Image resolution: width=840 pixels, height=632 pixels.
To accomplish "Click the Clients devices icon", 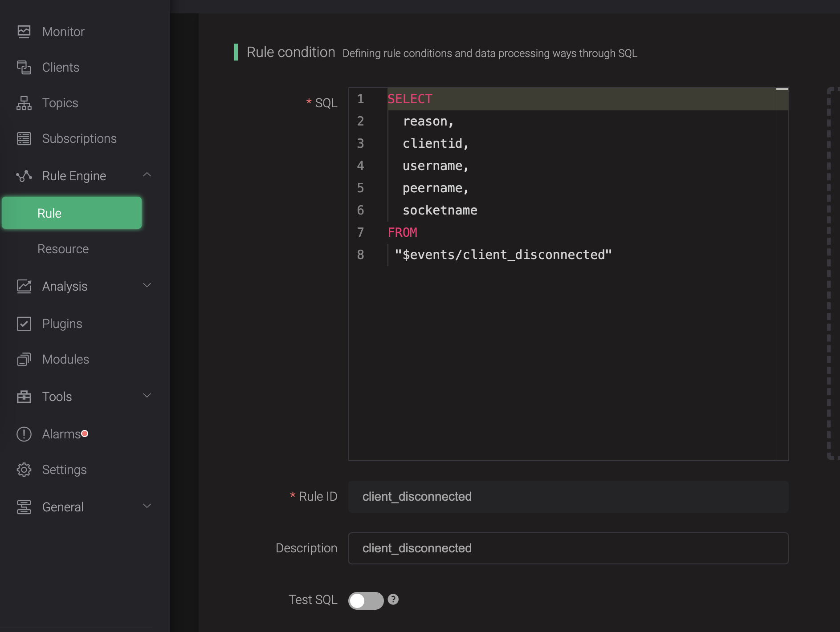I will (24, 67).
